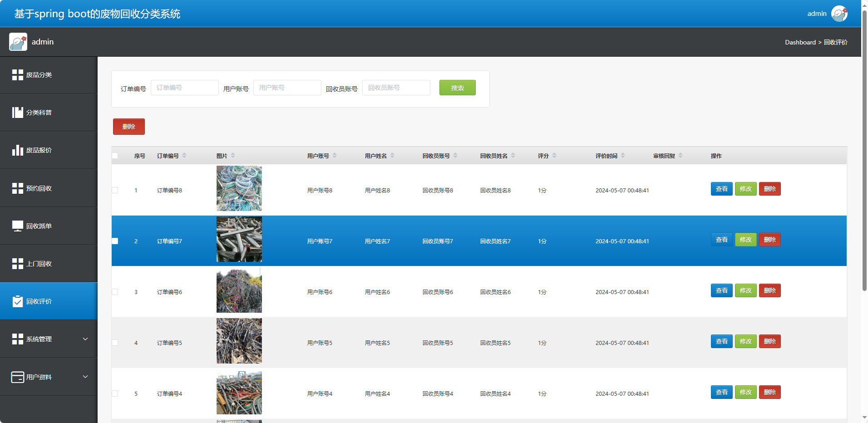Click the 预约回收 grid icon
Screen dimensions: 868x423
(18, 188)
